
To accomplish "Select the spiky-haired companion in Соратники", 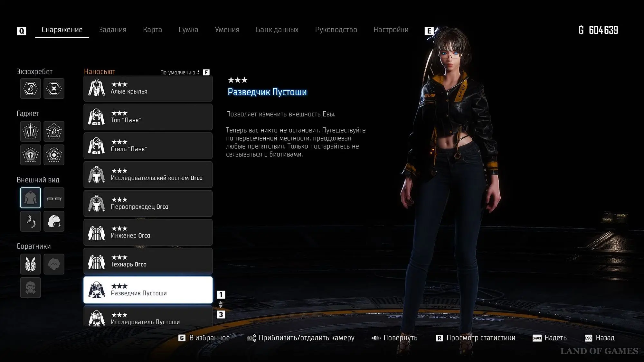I will coord(54,264).
